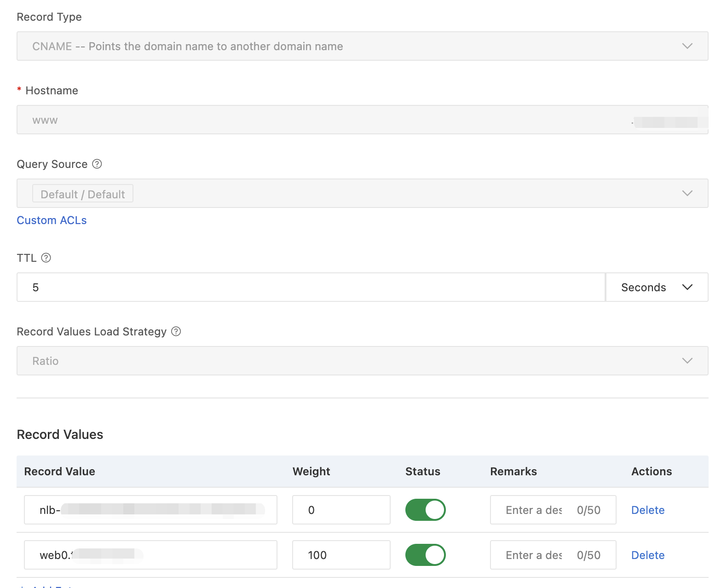
Task: Click the Hostname input field
Action: point(322,120)
